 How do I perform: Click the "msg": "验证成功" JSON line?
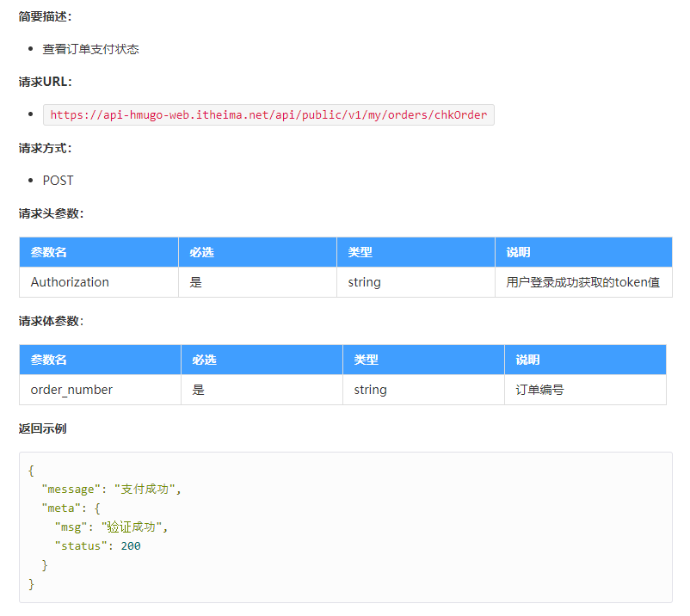pos(111,527)
